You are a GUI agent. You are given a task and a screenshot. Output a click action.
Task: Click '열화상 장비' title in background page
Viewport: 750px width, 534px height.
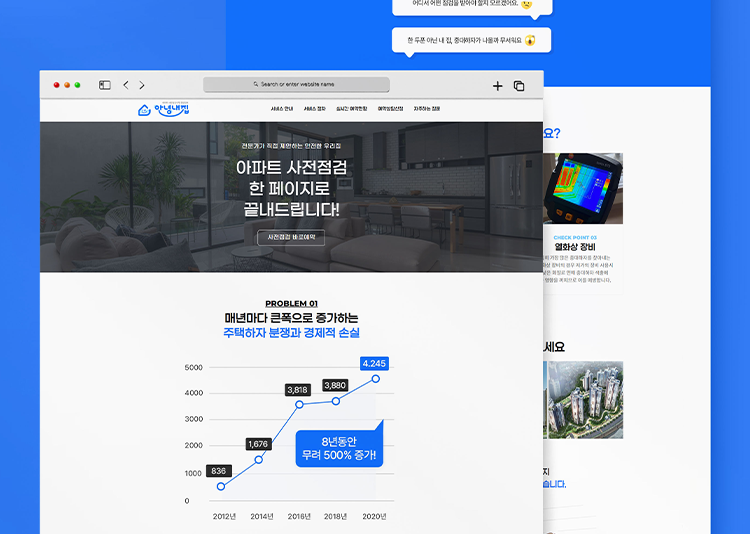click(x=575, y=247)
